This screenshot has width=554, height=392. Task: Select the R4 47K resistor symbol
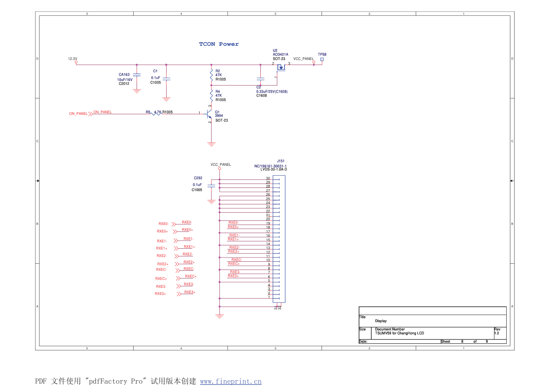point(211,95)
